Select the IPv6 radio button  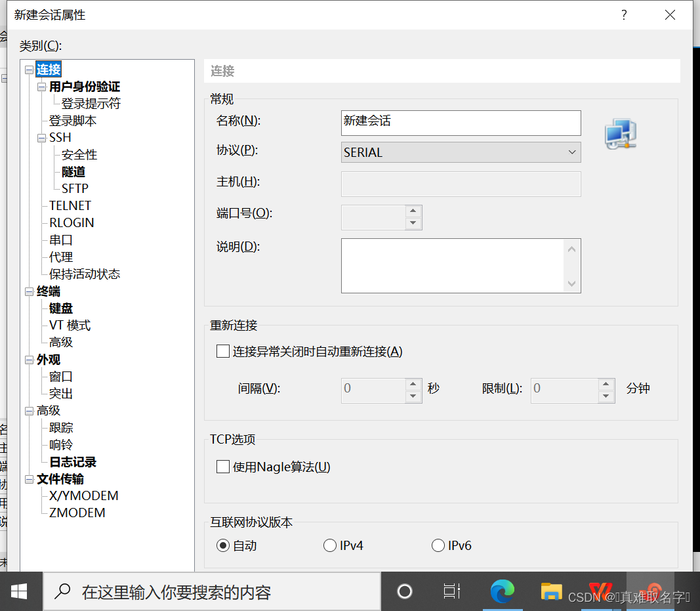tap(438, 545)
